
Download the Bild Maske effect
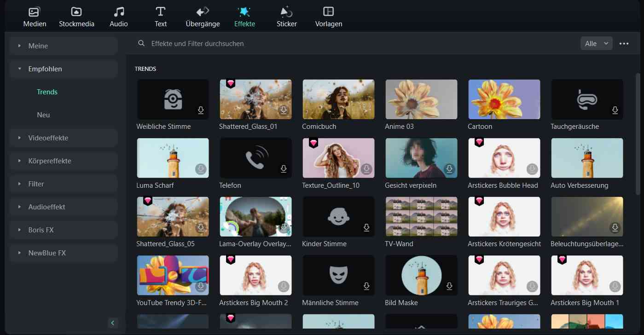click(x=449, y=286)
